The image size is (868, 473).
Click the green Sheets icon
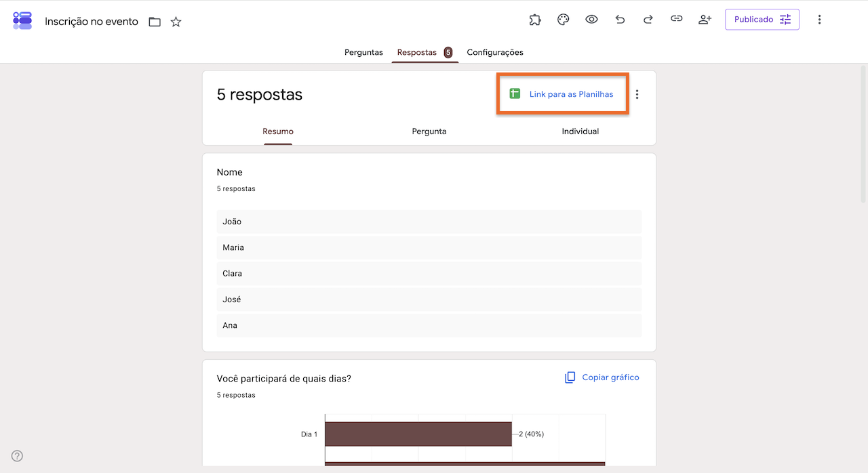coord(515,94)
